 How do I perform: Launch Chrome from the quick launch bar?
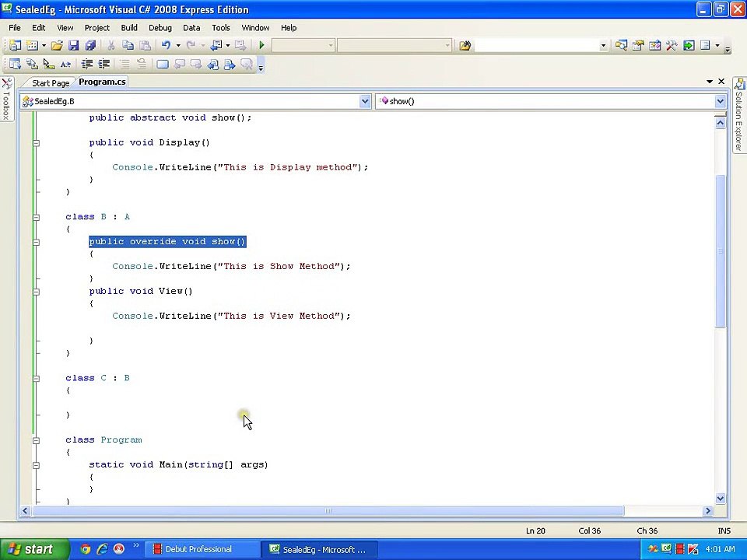(x=86, y=549)
